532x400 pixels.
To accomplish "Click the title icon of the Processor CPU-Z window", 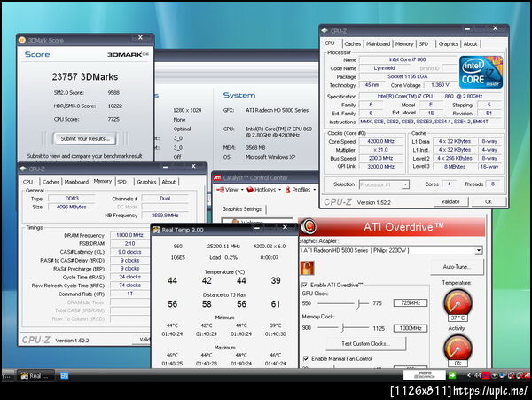I will [325, 31].
